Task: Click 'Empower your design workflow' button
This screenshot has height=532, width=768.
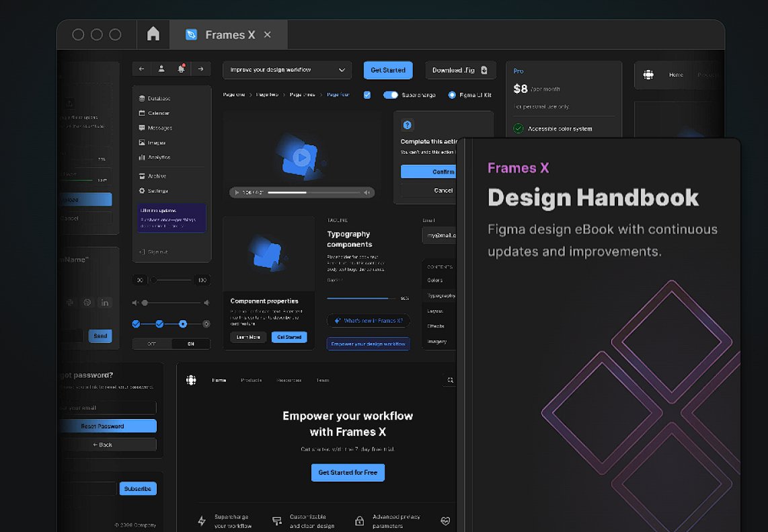Action: click(369, 344)
